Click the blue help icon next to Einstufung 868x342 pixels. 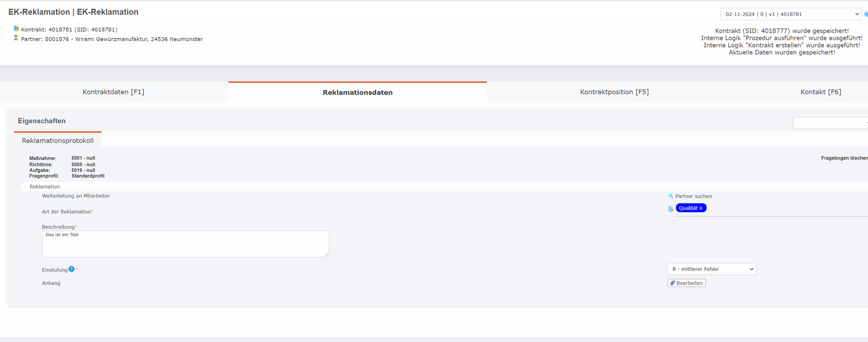pos(72,269)
